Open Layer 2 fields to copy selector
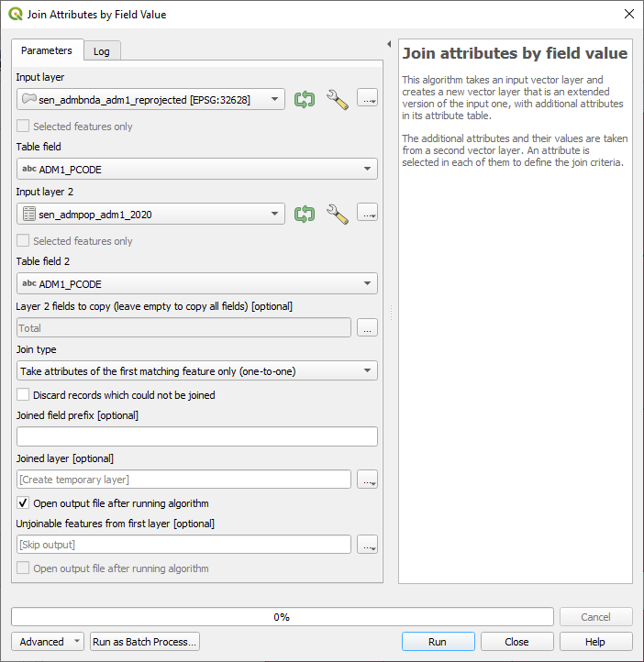This screenshot has height=662, width=644. click(367, 327)
